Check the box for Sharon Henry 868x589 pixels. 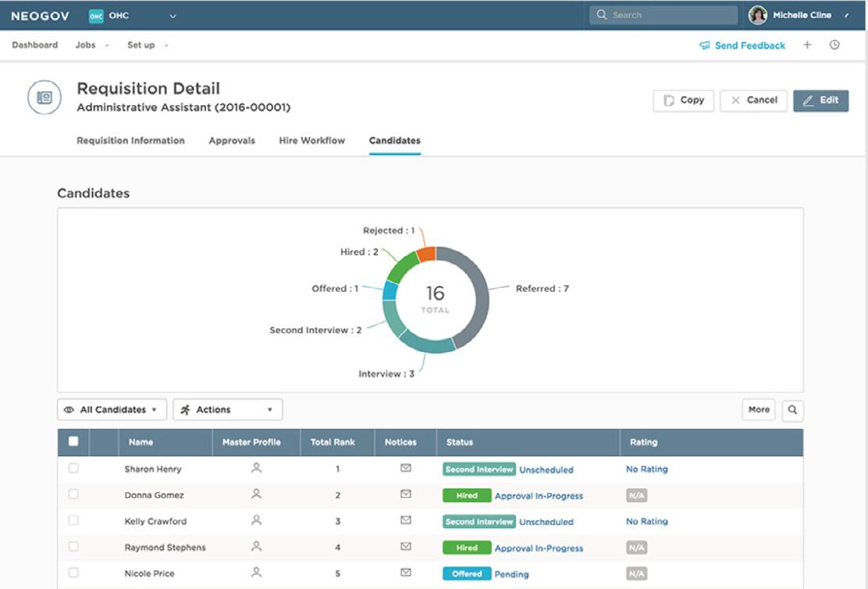(x=73, y=468)
